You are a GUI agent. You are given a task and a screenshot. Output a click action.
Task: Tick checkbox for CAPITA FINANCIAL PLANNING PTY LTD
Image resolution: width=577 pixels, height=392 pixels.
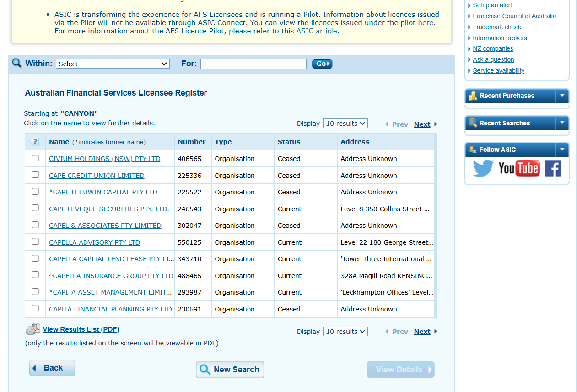[35, 308]
